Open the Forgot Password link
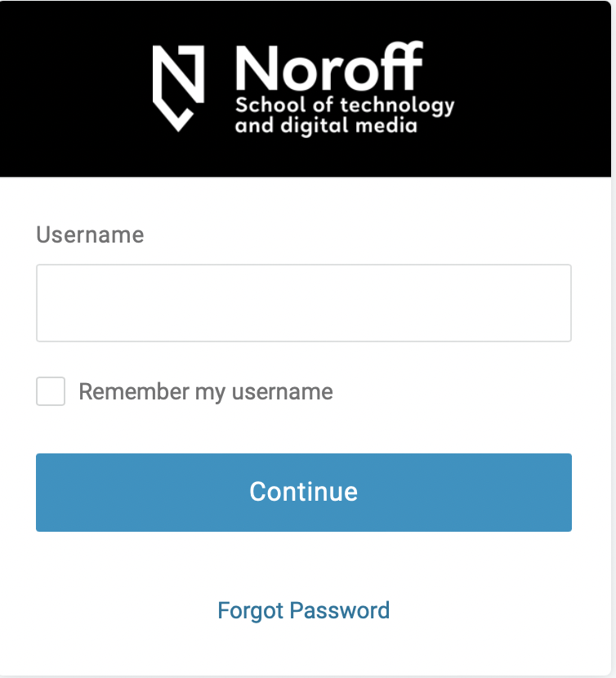Viewport: 616px width, 678px height. (x=304, y=610)
